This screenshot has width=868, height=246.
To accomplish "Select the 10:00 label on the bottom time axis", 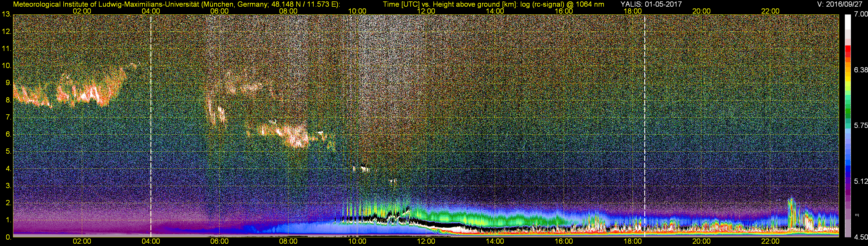I will point(357,241).
